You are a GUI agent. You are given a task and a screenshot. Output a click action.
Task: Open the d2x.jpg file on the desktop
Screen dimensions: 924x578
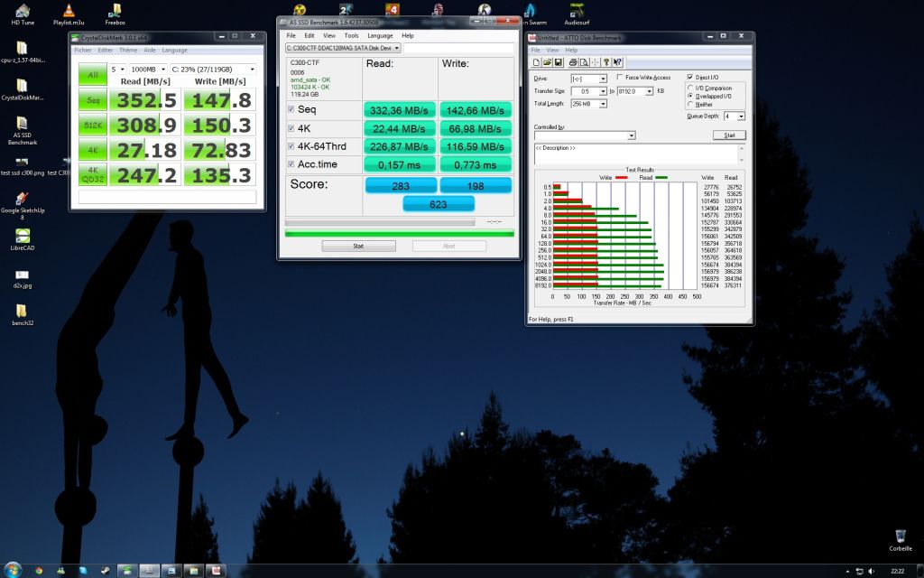23,278
